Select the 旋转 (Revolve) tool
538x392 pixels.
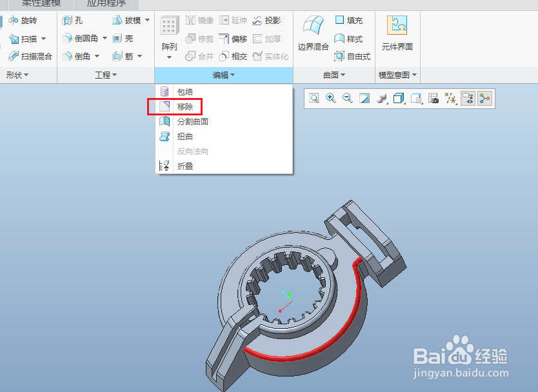pos(23,21)
